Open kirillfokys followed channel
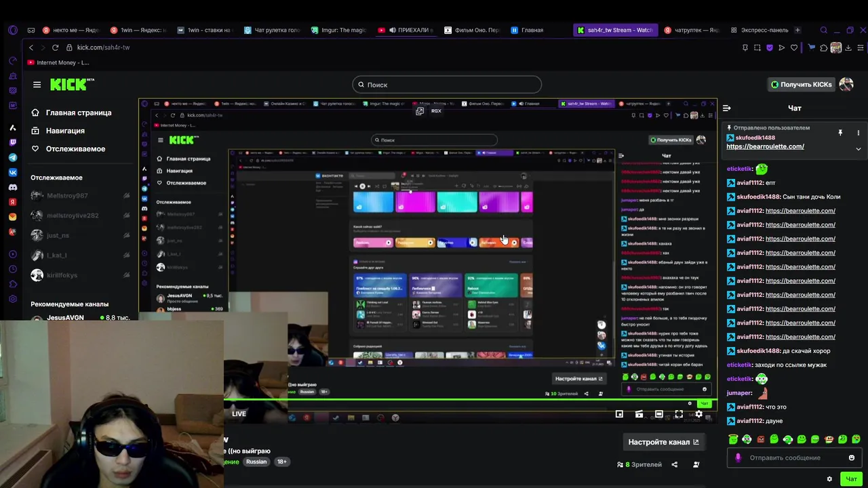 click(81, 275)
